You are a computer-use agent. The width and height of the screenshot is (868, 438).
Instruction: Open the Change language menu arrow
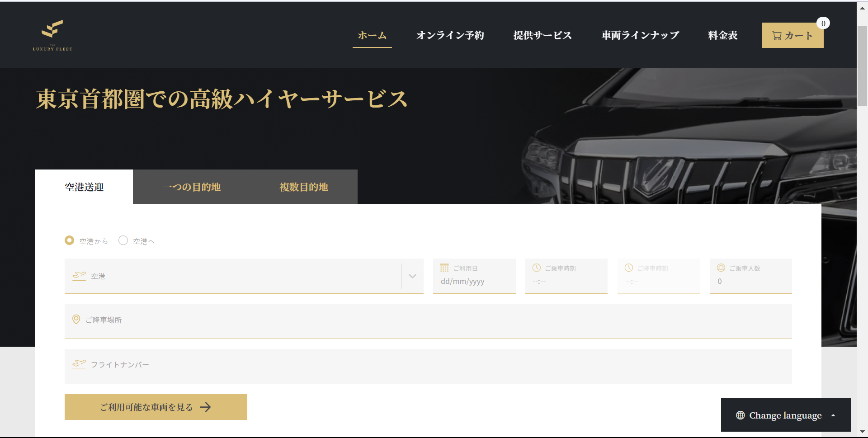click(x=833, y=415)
